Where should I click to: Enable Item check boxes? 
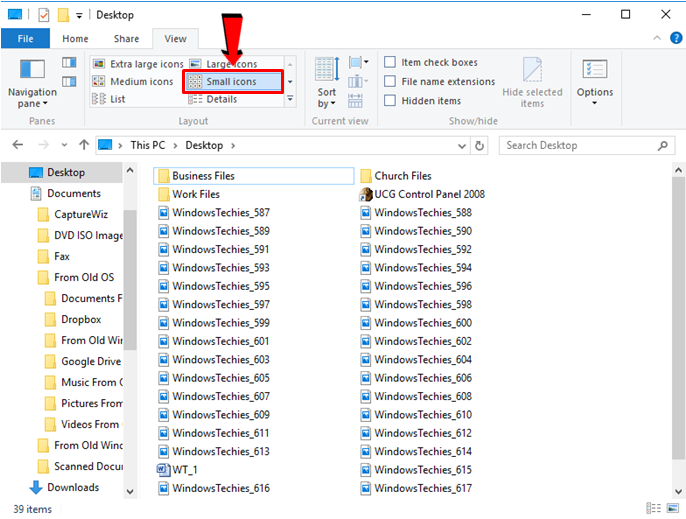(390, 62)
